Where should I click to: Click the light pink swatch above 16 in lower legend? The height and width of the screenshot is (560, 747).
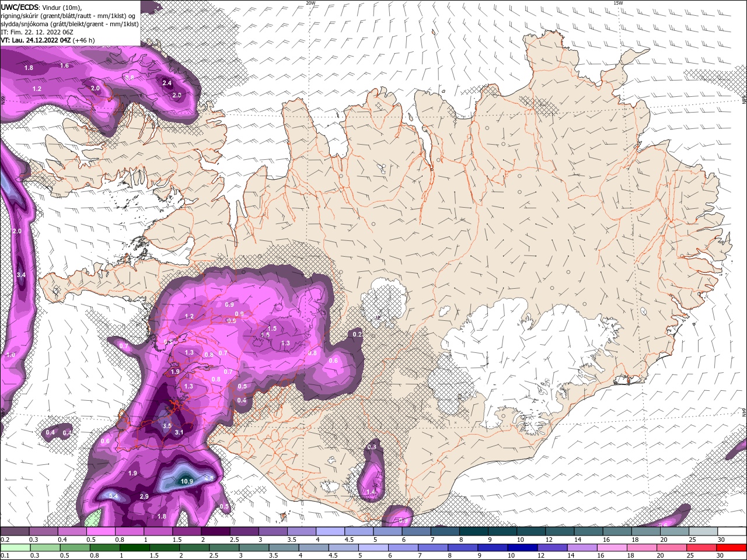[612, 548]
